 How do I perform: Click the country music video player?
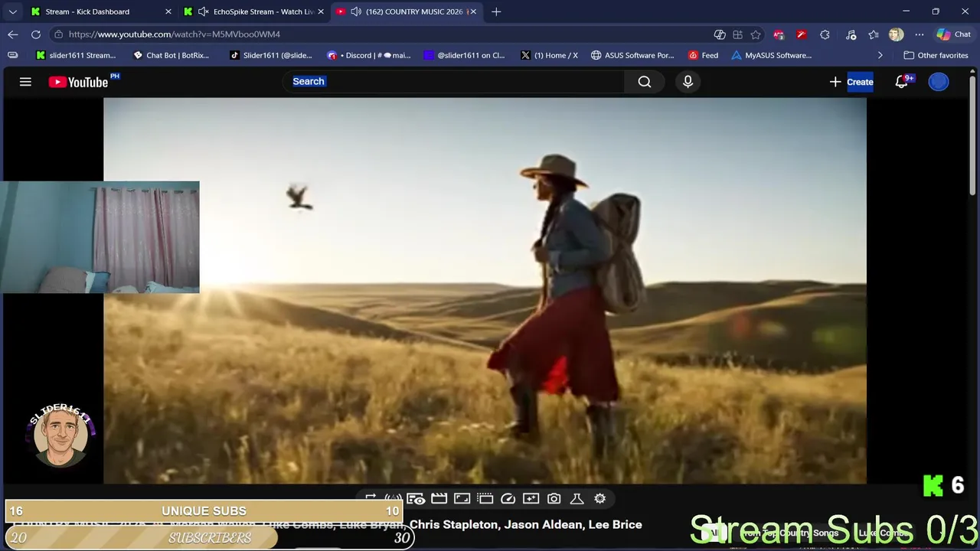point(485,291)
